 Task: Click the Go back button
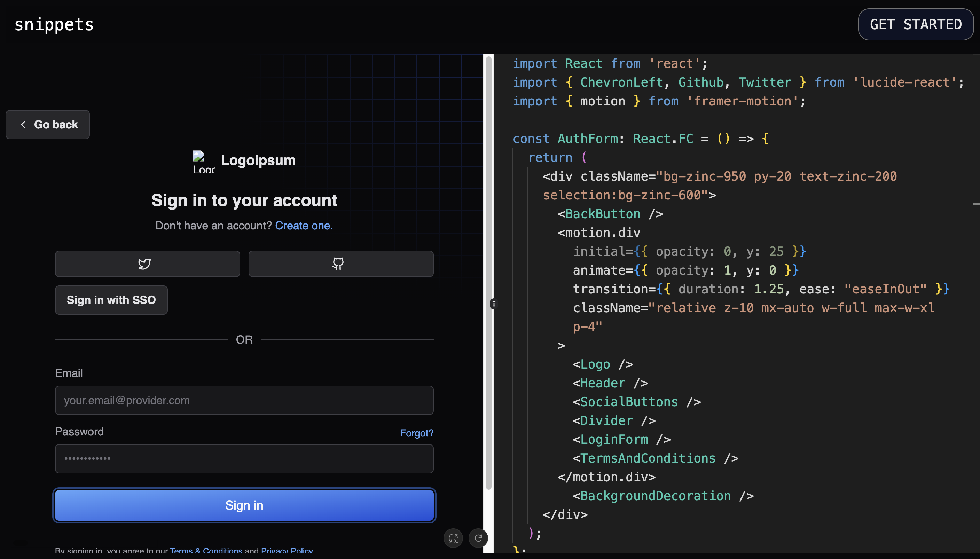click(x=48, y=124)
